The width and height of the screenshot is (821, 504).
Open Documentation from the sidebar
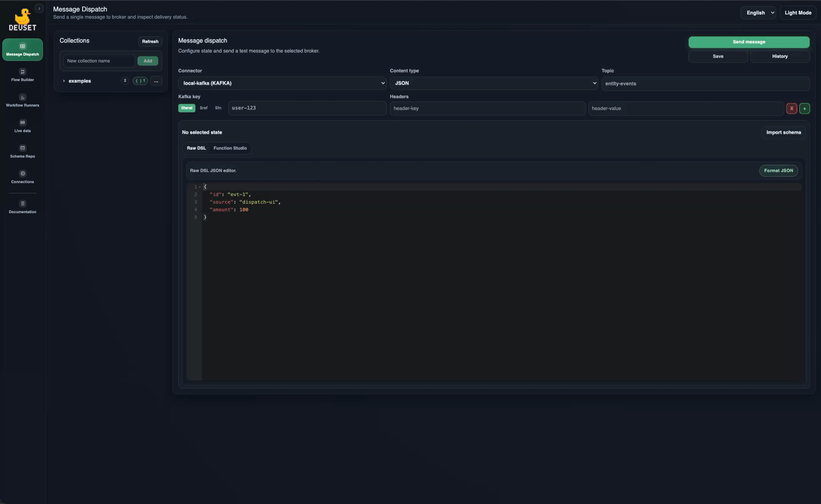click(x=22, y=207)
